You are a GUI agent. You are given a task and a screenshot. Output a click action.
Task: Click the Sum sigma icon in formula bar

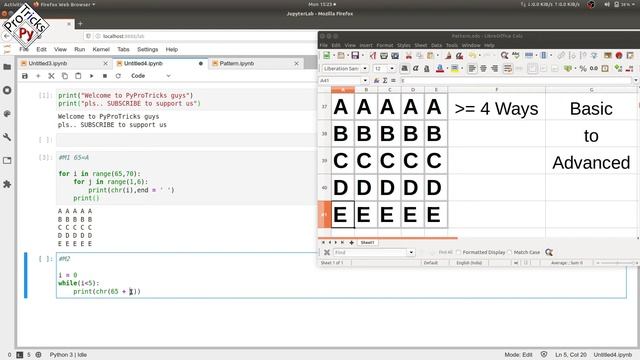click(x=385, y=80)
